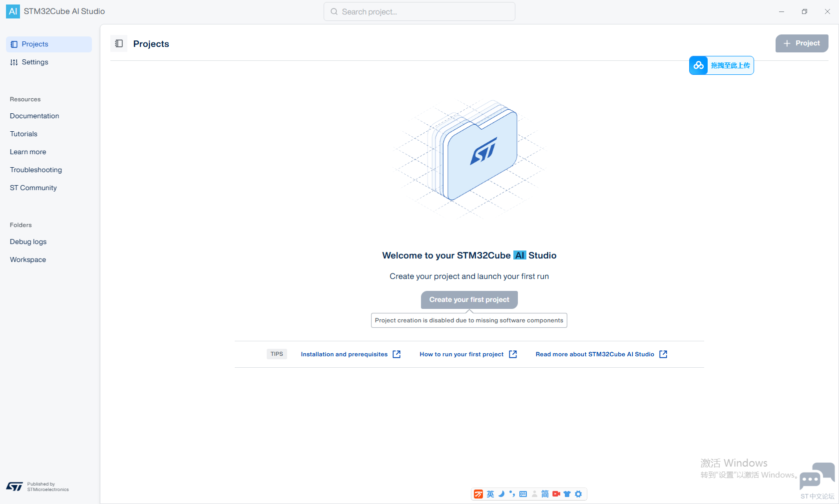Click the cloud drag-to-upload widget icon
The height and width of the screenshot is (504, 839).
tap(698, 65)
